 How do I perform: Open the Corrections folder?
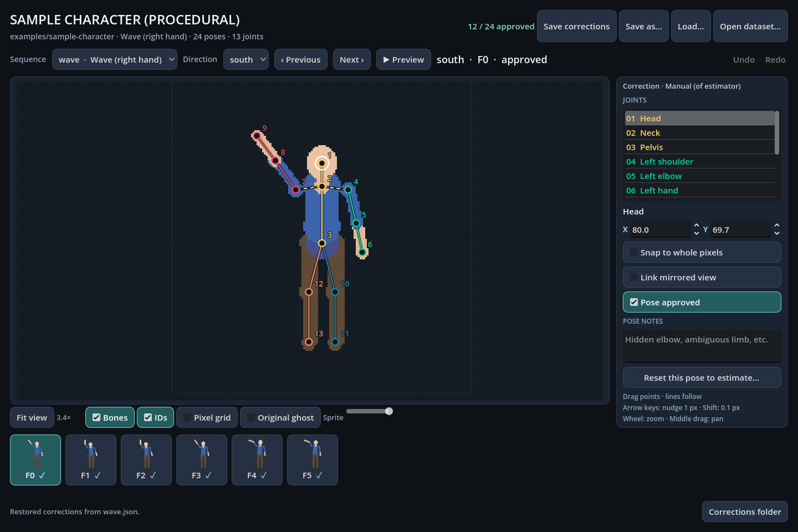[x=745, y=511]
